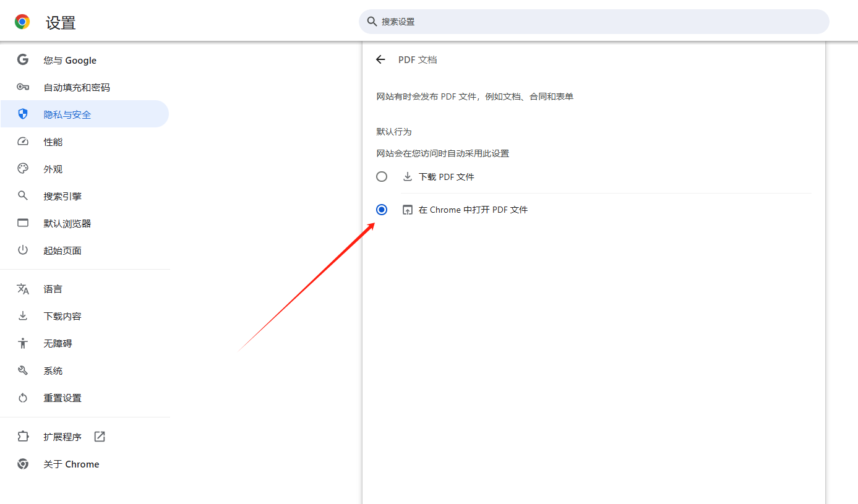The image size is (858, 504).
Task: Open the 搜索引擎 settings section
Action: pyautogui.click(x=85, y=196)
